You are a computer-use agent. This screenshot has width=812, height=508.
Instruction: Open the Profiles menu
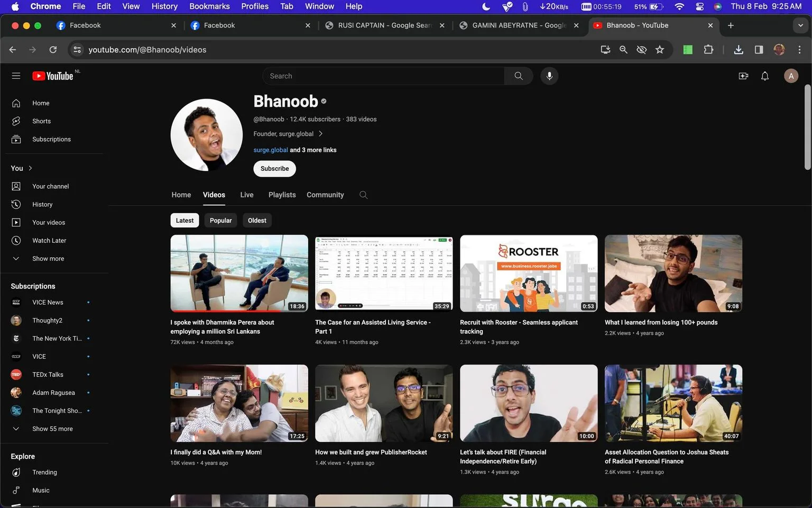click(x=255, y=6)
